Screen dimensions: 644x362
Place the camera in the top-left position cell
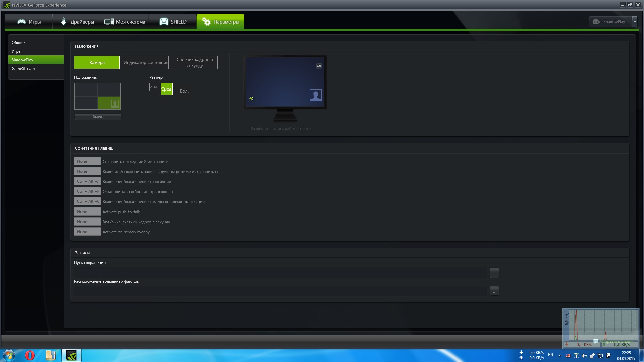tap(86, 90)
